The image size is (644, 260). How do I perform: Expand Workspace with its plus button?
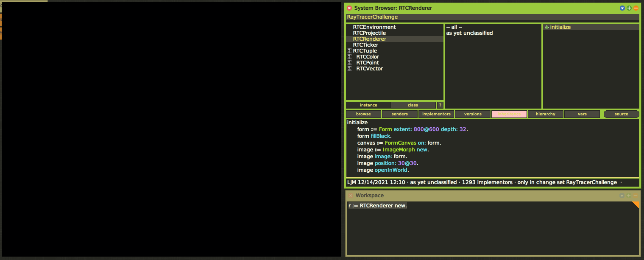click(629, 196)
